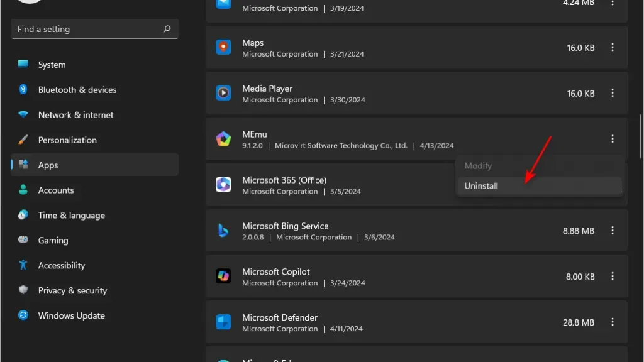Click the Microsoft 365 (Office) app icon
The height and width of the screenshot is (362, 644).
pyautogui.click(x=223, y=185)
